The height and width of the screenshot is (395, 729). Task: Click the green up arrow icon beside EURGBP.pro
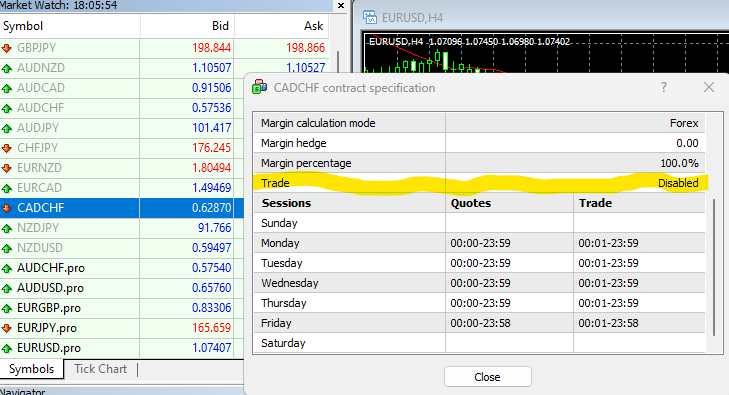pyautogui.click(x=7, y=308)
